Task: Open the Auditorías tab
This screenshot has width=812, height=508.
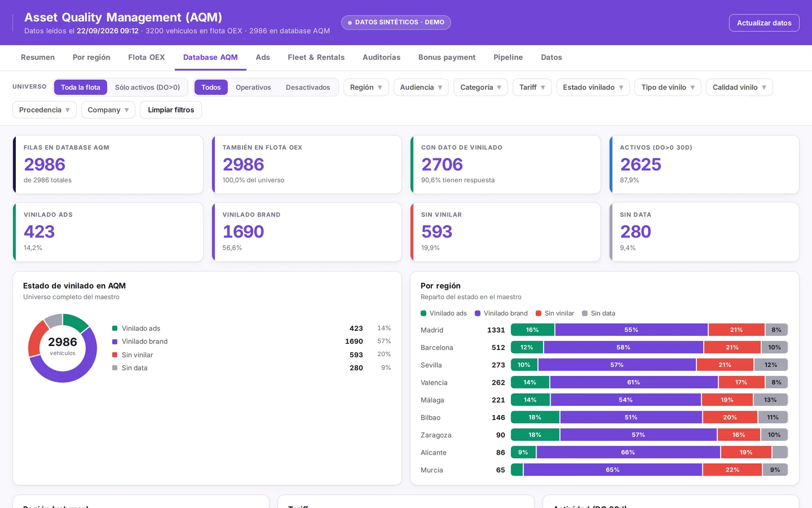Action: (382, 57)
